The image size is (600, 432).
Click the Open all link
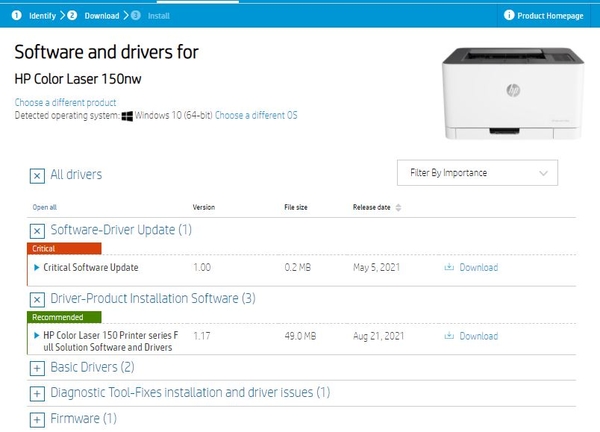(x=44, y=207)
